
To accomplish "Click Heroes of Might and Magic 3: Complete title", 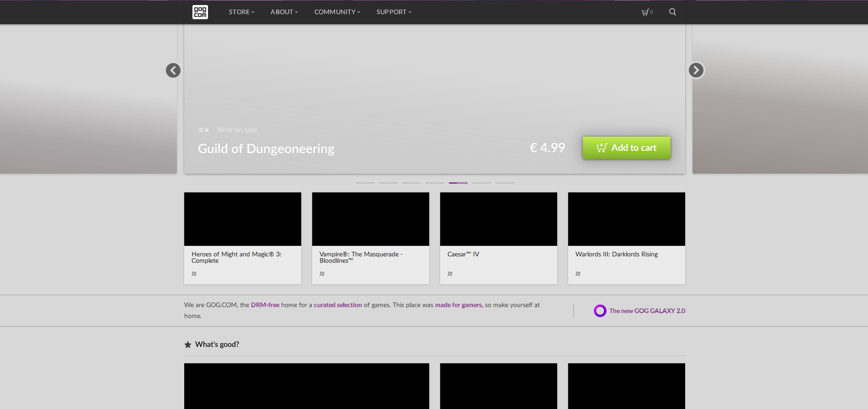I will 236,257.
